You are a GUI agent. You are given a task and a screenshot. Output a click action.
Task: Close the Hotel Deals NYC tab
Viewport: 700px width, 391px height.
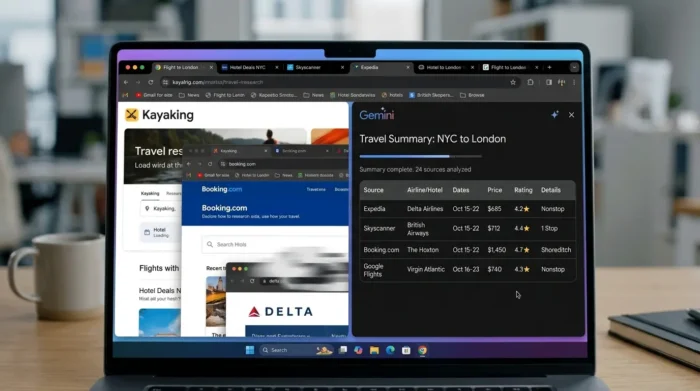click(x=277, y=67)
